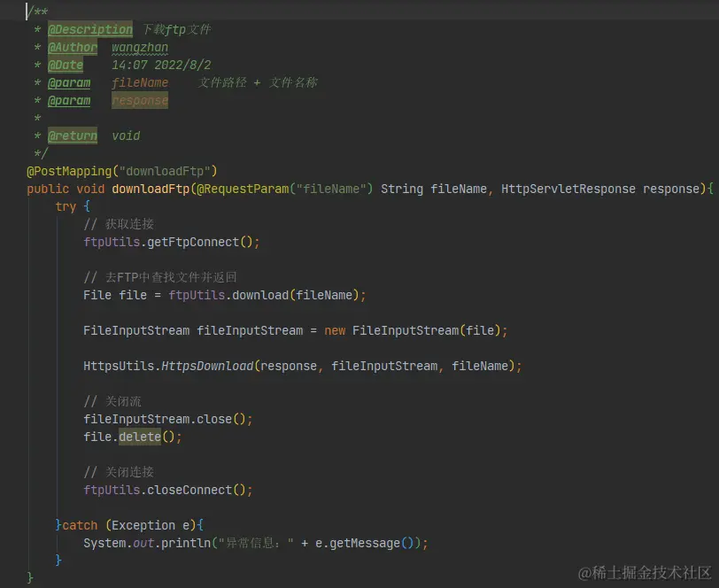Click the ftpUtils.download call
Viewport: 719px width, 588px height.
point(228,296)
